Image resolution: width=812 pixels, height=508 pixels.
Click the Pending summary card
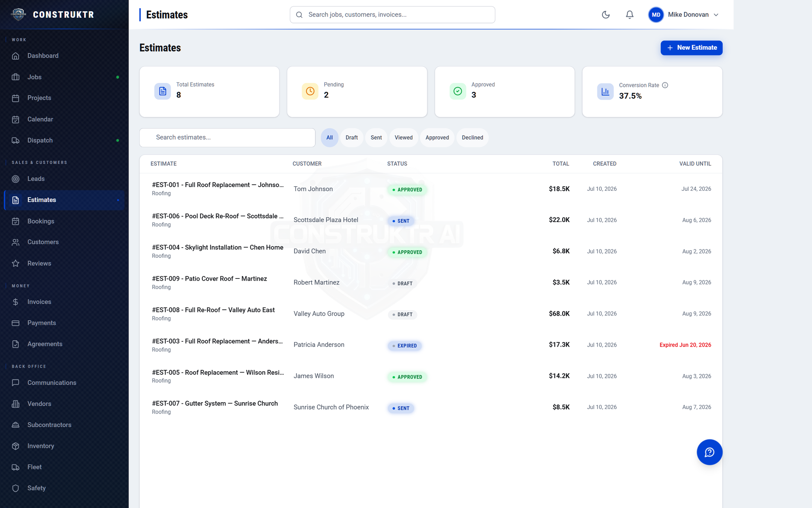[357, 92]
